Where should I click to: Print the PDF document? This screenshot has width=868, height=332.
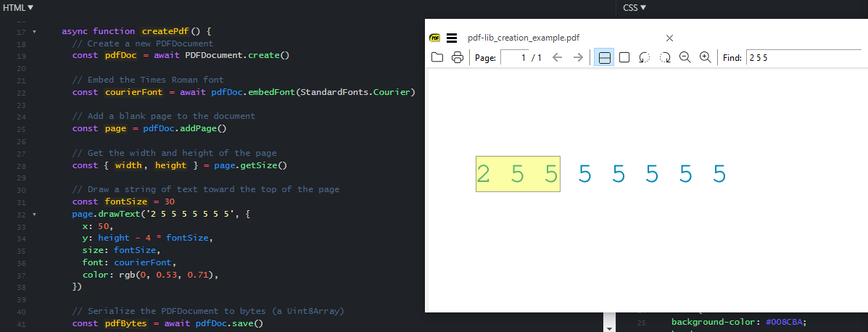pyautogui.click(x=458, y=57)
